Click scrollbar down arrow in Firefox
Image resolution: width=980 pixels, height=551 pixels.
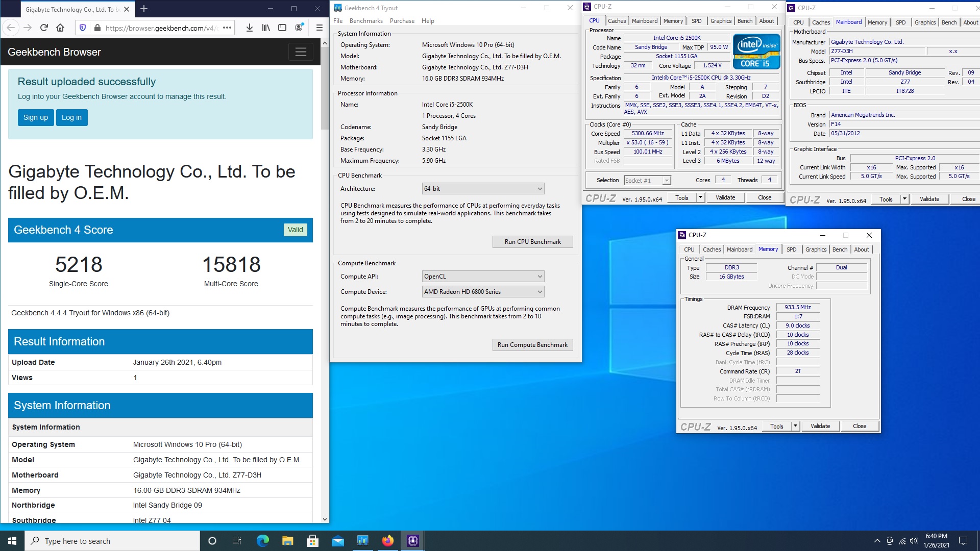pyautogui.click(x=325, y=519)
